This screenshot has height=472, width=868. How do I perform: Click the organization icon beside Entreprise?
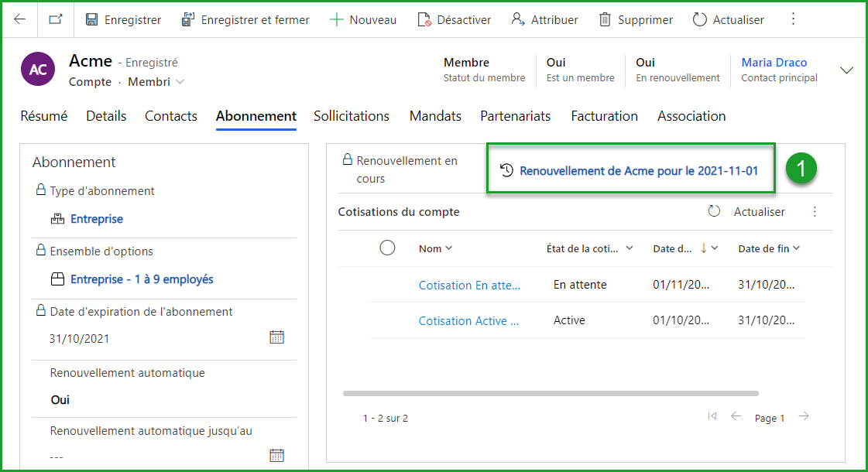click(x=57, y=219)
